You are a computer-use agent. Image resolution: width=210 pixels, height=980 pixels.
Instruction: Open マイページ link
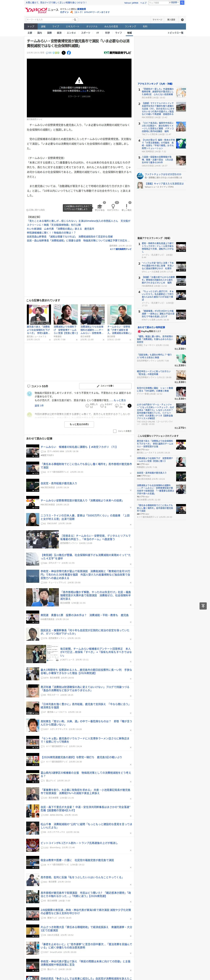157,20
